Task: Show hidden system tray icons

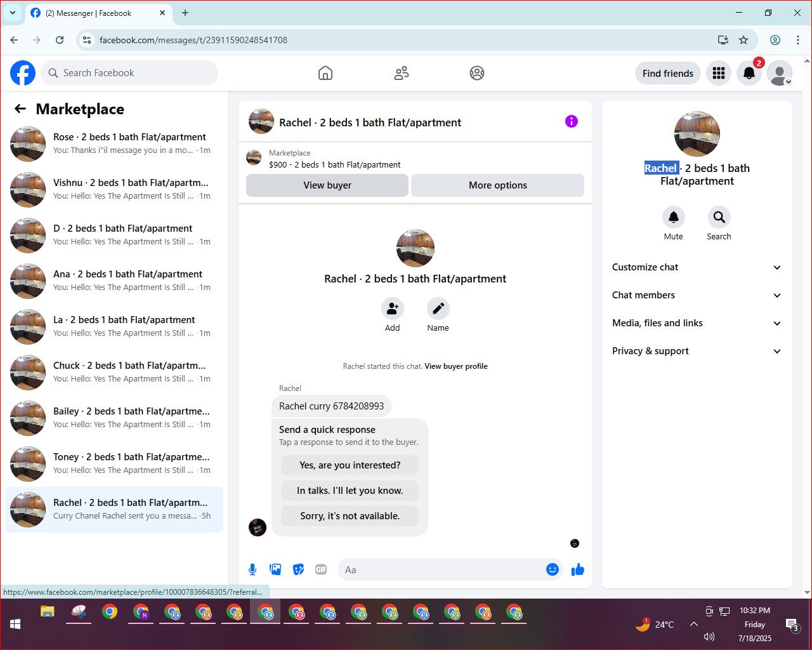Action: 694,625
